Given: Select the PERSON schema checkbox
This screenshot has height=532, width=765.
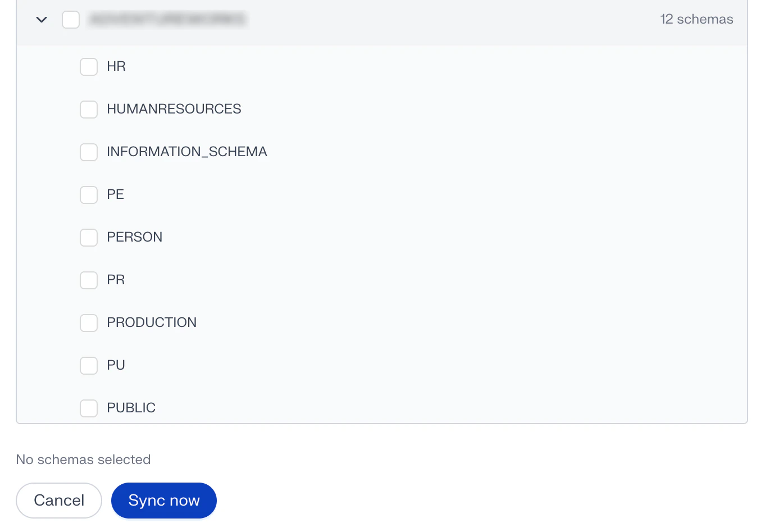Looking at the screenshot, I should coord(88,237).
